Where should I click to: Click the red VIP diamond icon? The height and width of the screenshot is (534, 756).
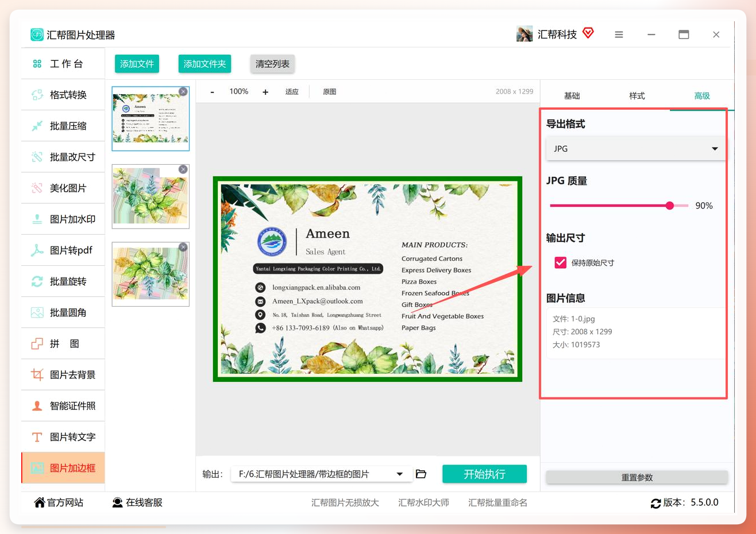[x=588, y=33]
